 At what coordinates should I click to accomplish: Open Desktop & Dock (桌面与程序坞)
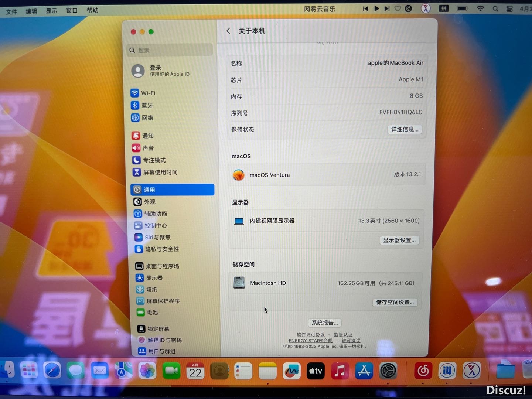157,266
